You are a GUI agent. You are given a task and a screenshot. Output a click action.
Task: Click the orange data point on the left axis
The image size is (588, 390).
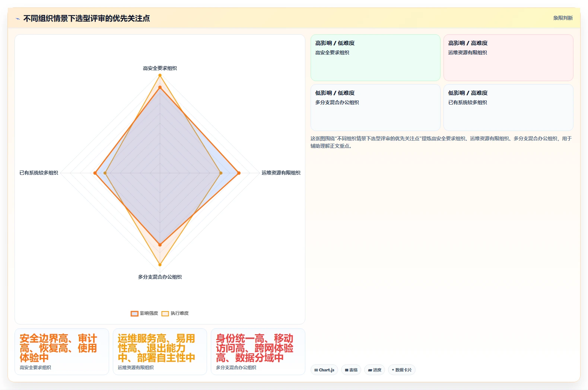95,173
